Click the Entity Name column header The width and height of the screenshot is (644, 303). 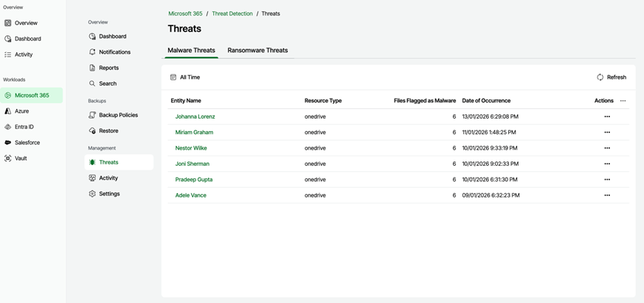pyautogui.click(x=186, y=100)
